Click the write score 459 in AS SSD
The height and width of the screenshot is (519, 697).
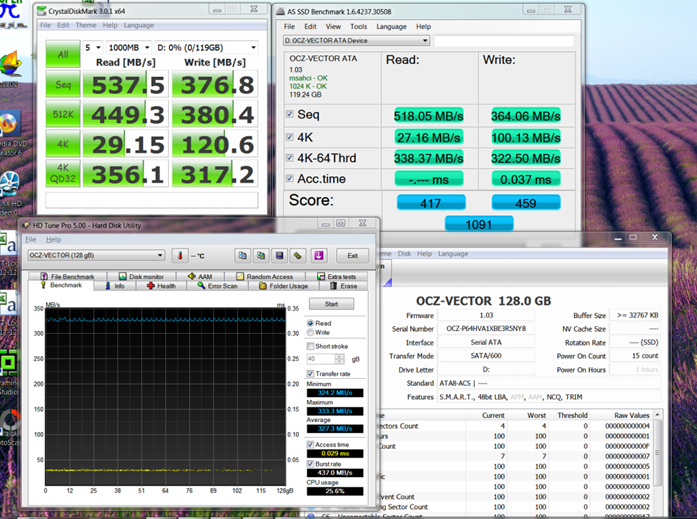[x=526, y=203]
